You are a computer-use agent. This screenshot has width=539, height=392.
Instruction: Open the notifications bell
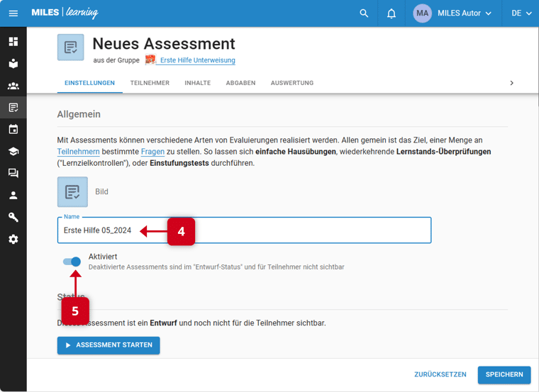391,13
